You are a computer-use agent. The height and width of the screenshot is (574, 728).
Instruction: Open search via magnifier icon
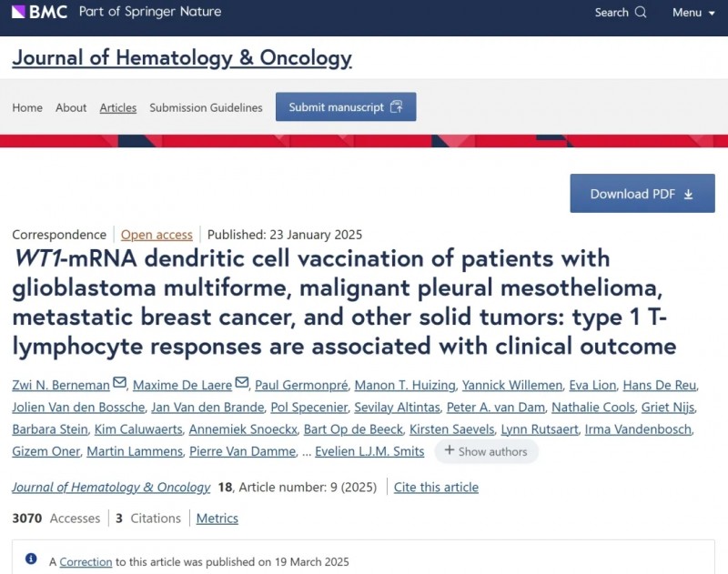tap(641, 12)
